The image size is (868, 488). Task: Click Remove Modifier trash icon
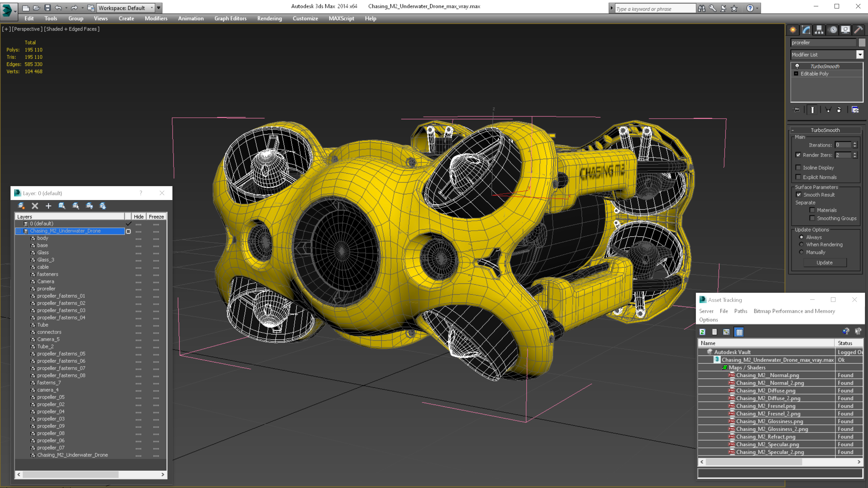pos(839,110)
